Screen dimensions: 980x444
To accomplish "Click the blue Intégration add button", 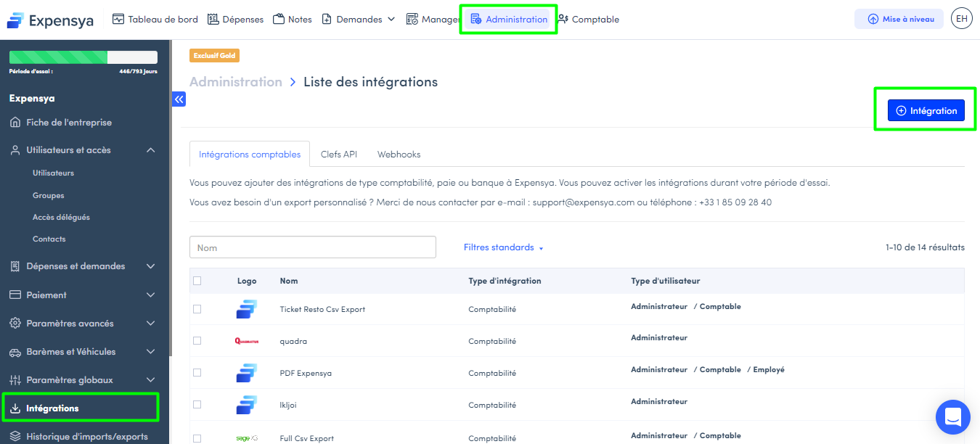I will pos(926,111).
